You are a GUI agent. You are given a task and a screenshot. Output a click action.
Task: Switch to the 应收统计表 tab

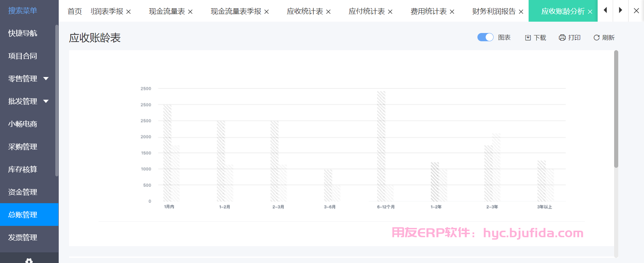coord(305,11)
